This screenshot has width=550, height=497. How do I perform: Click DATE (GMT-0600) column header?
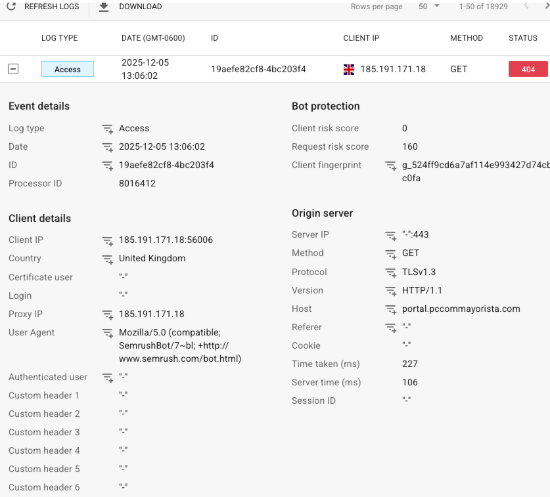(153, 38)
